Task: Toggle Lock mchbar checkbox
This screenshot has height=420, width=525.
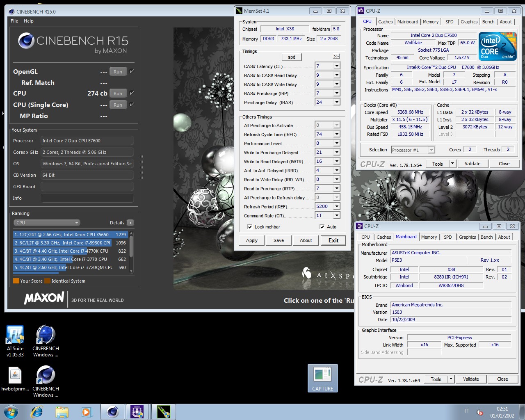Action: point(250,227)
